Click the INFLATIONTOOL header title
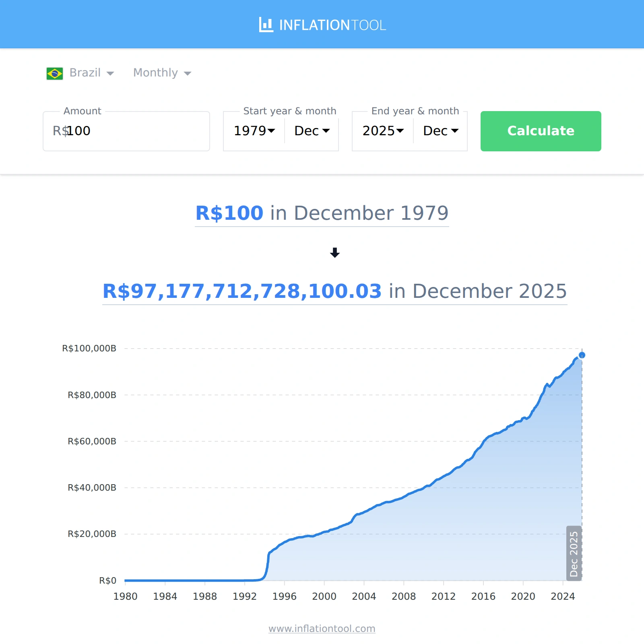The image size is (644, 644). tap(332, 25)
